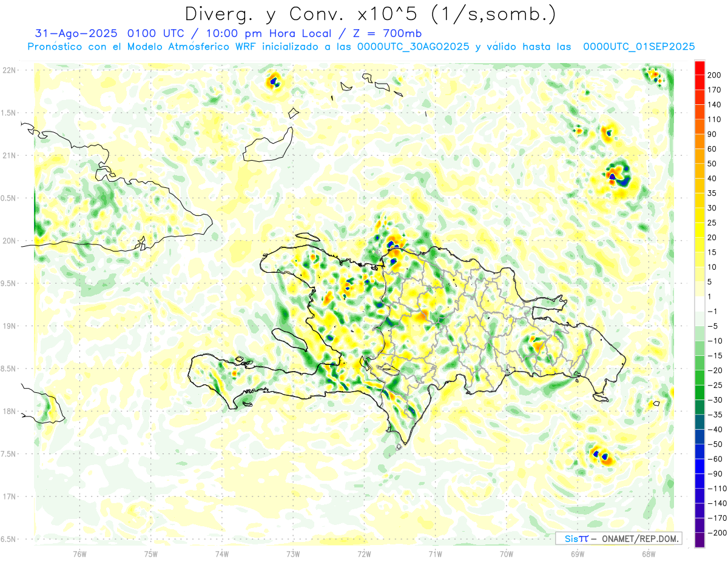This screenshot has height=562, width=728.
Task: Click the "Z = 700mb" level label
Action: tap(382, 33)
